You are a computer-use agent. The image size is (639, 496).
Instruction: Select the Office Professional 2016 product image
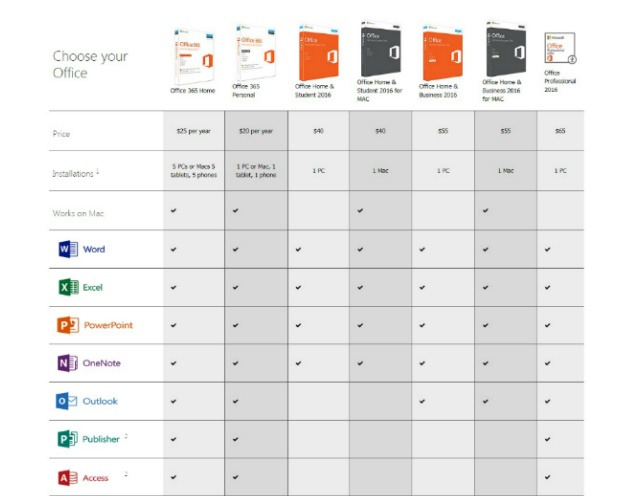click(560, 48)
